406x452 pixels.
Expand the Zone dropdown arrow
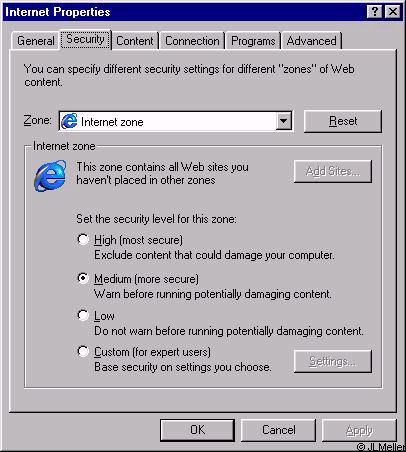[284, 121]
